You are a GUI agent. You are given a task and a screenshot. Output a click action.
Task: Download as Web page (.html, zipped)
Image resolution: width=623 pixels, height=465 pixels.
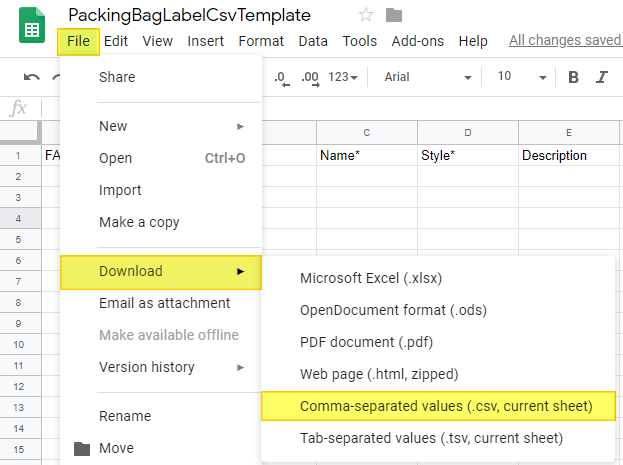(x=438, y=374)
